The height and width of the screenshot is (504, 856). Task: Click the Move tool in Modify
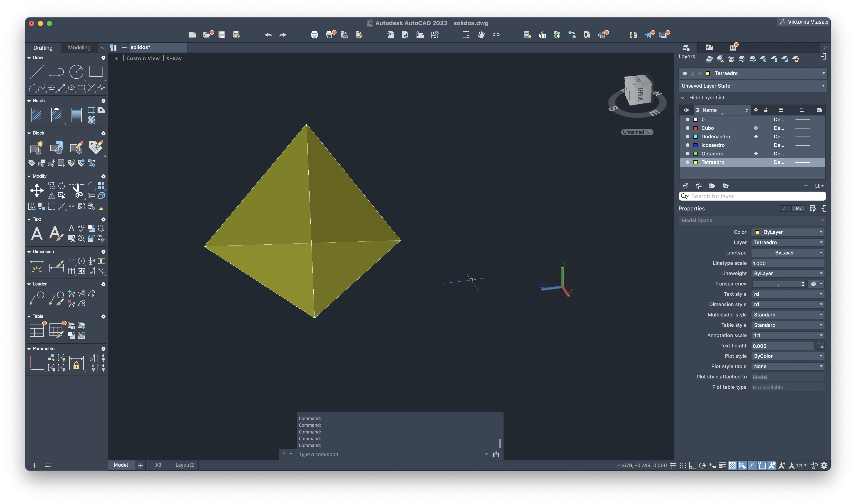(x=36, y=190)
